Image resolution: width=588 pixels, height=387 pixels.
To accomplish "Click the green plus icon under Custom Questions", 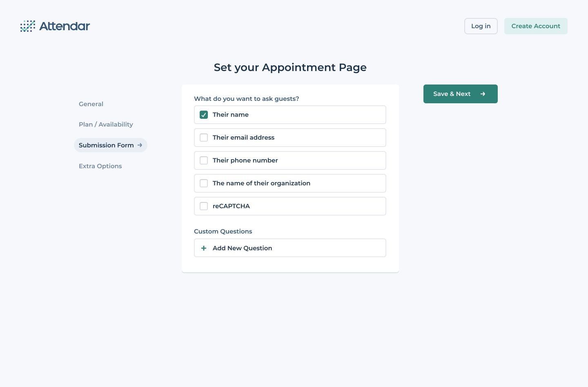I will coord(204,248).
